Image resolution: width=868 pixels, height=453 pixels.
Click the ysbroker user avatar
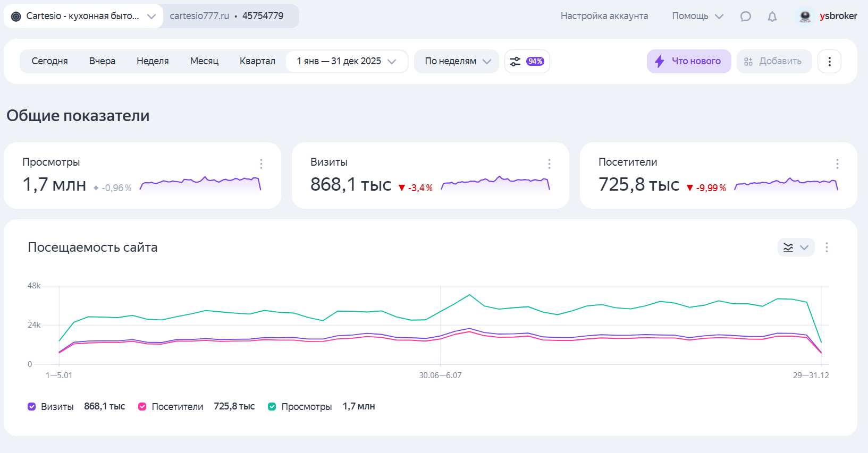click(x=805, y=16)
